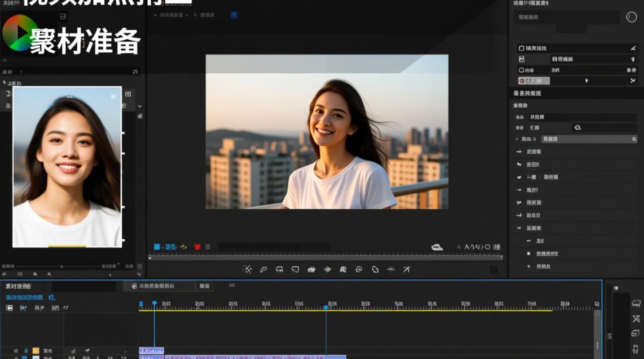Click the last icon in the playback controls row
The width and height of the screenshot is (644, 359).
pos(406,269)
